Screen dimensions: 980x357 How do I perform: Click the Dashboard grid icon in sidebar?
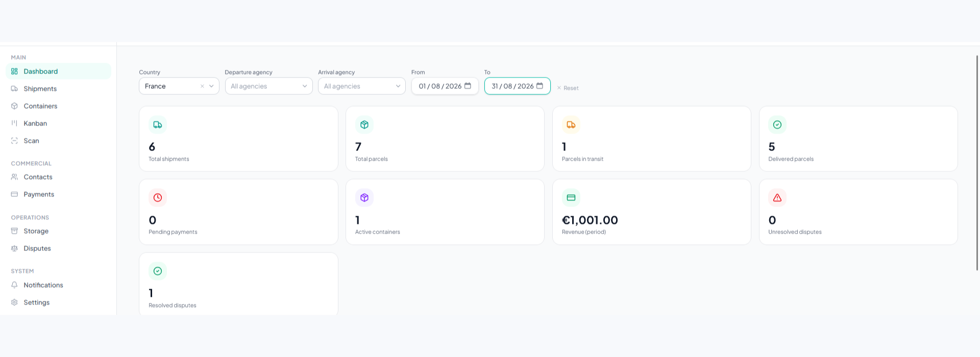(x=14, y=71)
